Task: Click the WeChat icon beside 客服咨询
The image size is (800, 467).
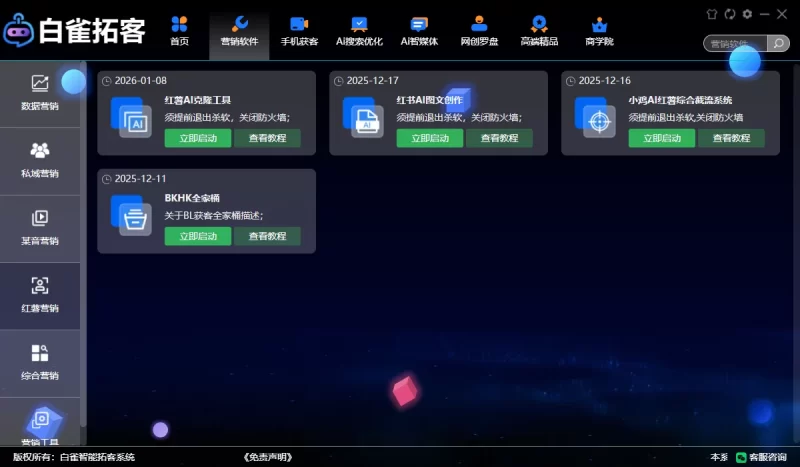Action: [x=741, y=457]
